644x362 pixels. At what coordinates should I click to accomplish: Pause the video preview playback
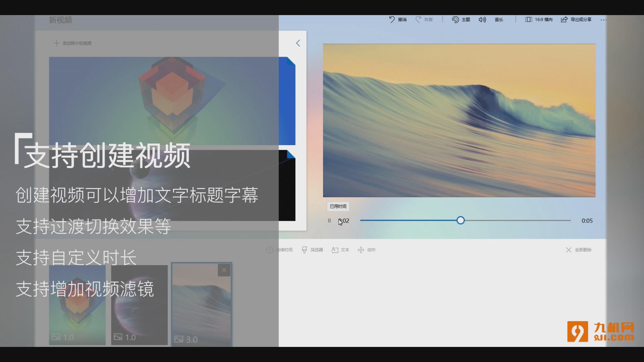pos(329,221)
